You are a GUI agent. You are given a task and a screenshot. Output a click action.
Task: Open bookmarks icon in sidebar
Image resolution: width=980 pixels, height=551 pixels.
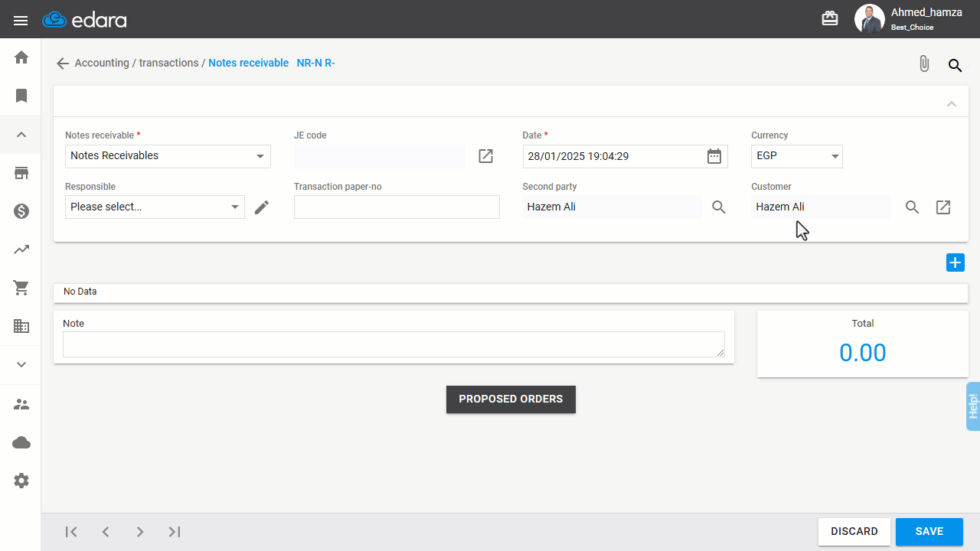pyautogui.click(x=21, y=96)
